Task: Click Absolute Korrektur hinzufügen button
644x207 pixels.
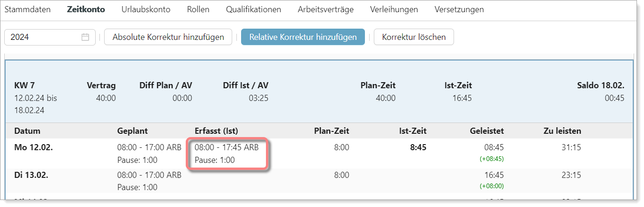Action: click(168, 37)
